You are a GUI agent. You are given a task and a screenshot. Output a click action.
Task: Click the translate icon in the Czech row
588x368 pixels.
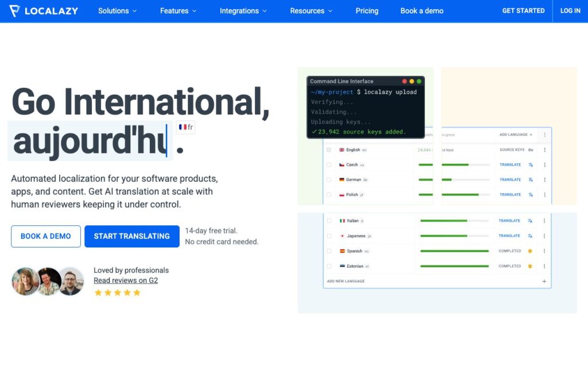(x=531, y=165)
